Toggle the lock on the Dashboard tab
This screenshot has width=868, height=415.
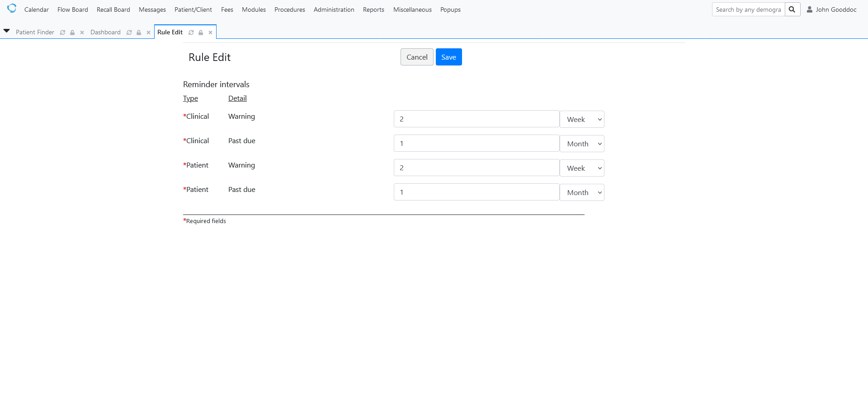click(139, 32)
